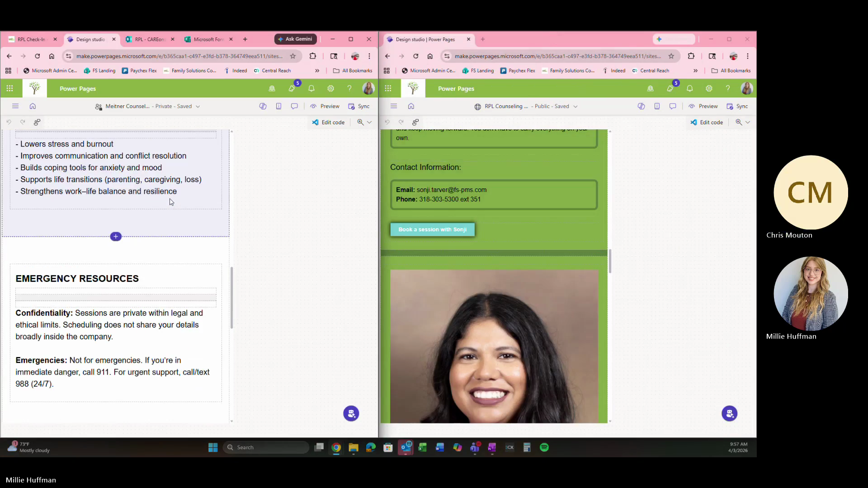
Task: Open Central Reach bookmark in right browser
Action: click(x=651, y=70)
